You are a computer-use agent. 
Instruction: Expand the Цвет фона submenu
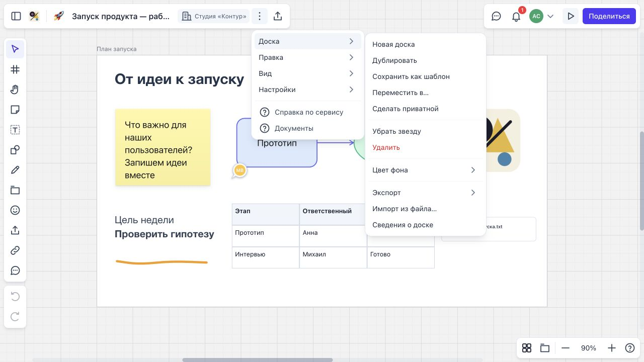click(426, 170)
